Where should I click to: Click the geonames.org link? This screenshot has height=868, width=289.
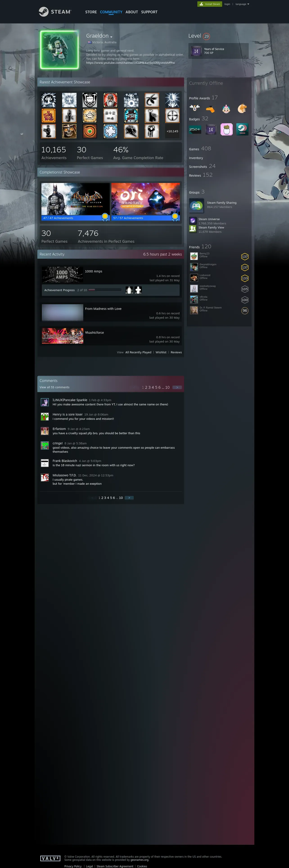[x=140, y=860]
